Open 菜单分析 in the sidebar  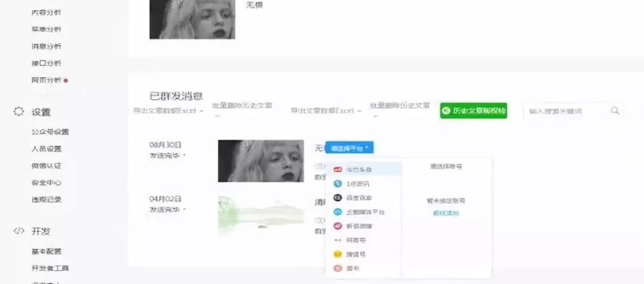(x=47, y=29)
